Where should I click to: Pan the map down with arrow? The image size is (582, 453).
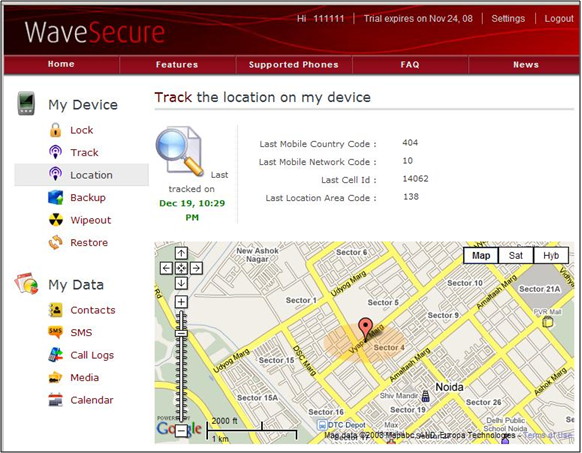[x=181, y=283]
